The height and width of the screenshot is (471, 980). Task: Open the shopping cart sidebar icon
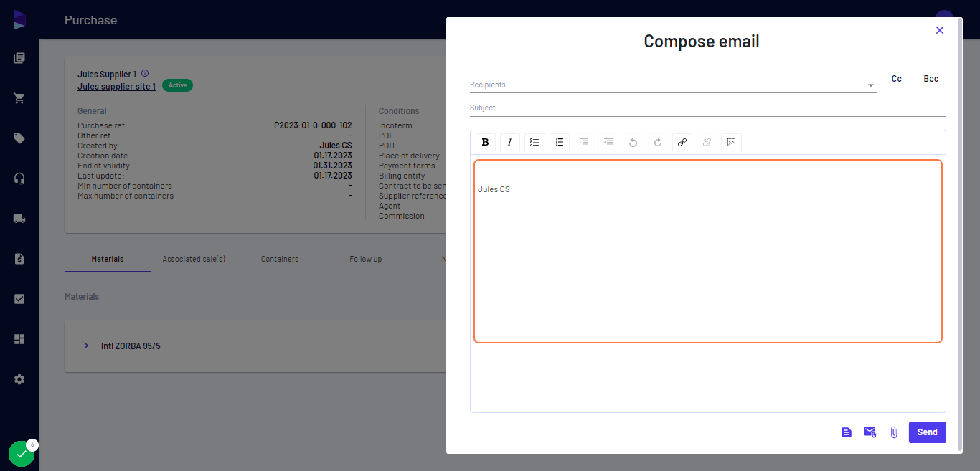(19, 98)
